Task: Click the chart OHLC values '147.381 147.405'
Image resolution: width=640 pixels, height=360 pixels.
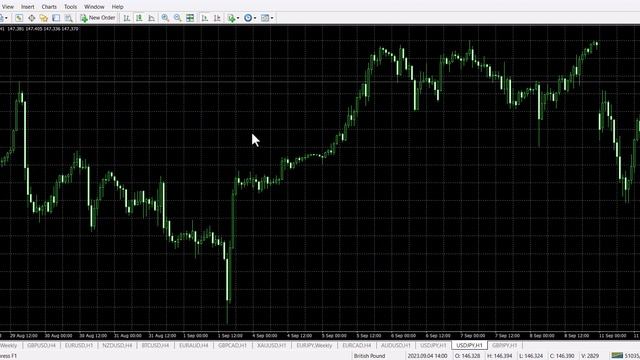Action: [25, 29]
